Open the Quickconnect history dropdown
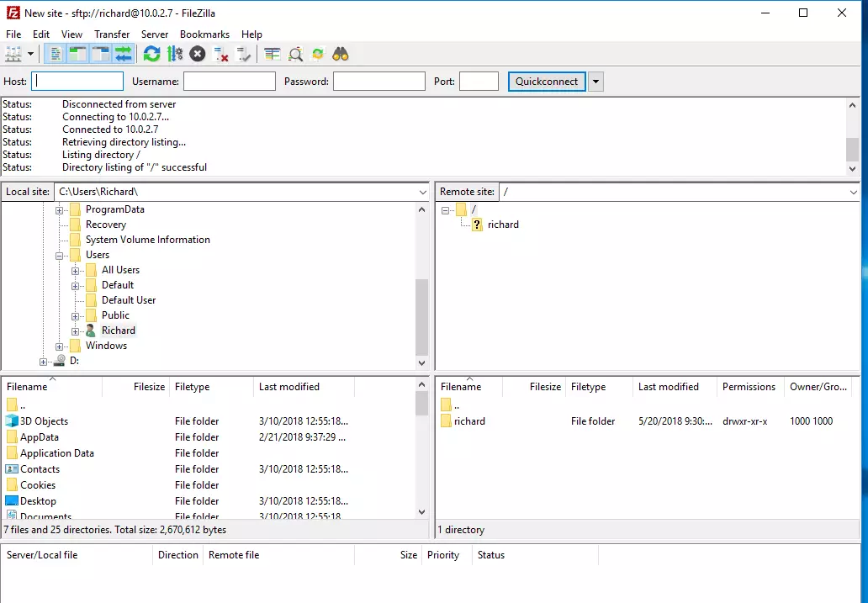Screen dimensions: 868x603 pos(595,82)
